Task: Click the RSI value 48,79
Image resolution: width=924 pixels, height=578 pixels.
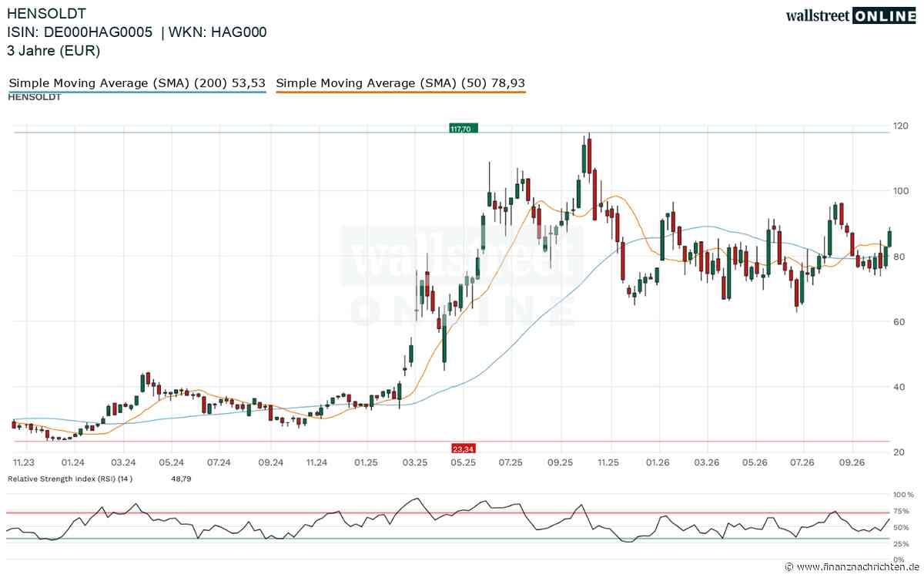Action: click(180, 479)
